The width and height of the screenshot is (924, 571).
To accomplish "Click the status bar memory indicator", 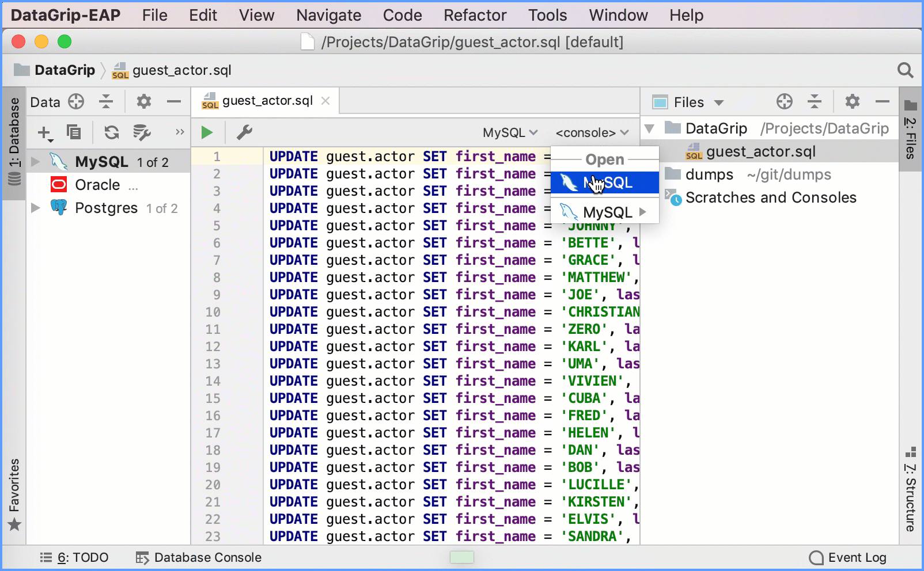I will (x=461, y=557).
